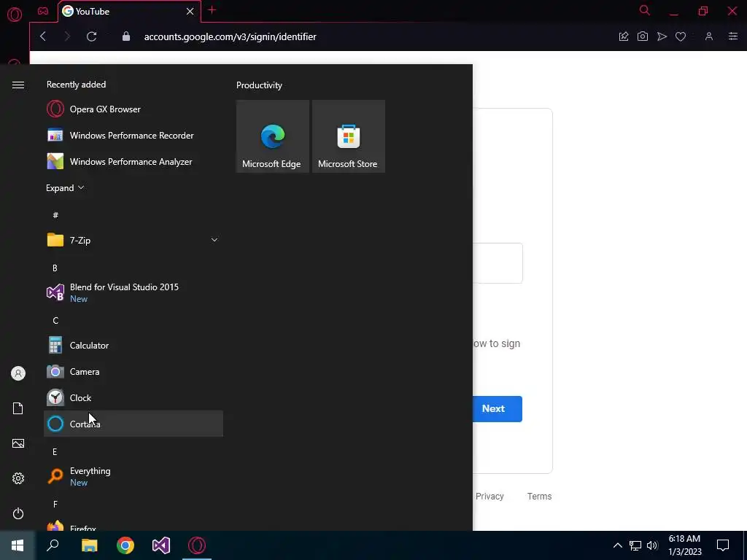Close the YouTube tab
747x560 pixels.
[x=190, y=12]
